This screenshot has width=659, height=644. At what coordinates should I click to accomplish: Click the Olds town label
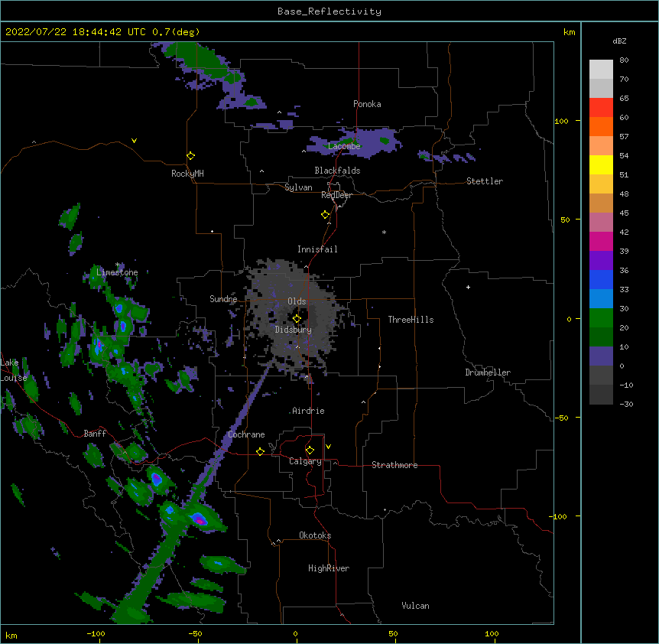pyautogui.click(x=297, y=301)
